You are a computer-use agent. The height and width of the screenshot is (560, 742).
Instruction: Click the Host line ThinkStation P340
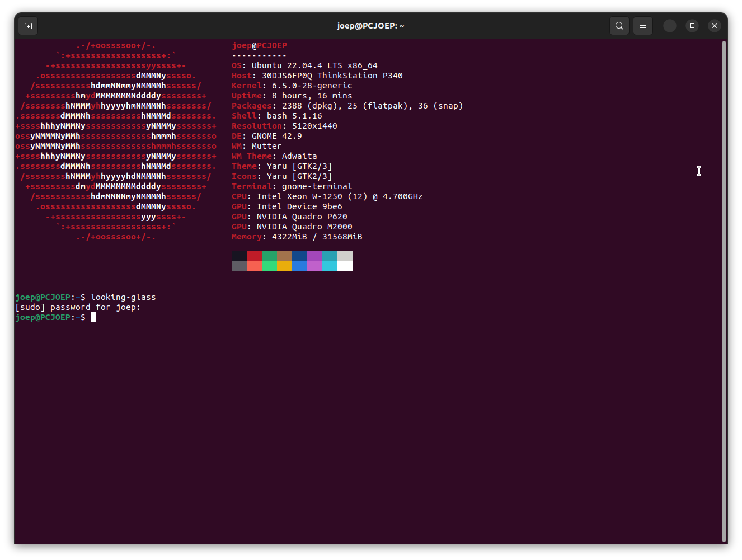pyautogui.click(x=317, y=76)
